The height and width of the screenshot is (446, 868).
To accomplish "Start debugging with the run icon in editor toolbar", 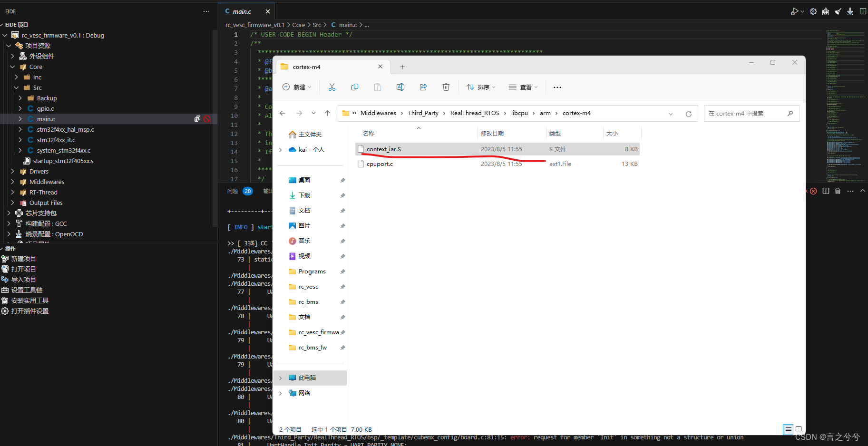I will [795, 11].
